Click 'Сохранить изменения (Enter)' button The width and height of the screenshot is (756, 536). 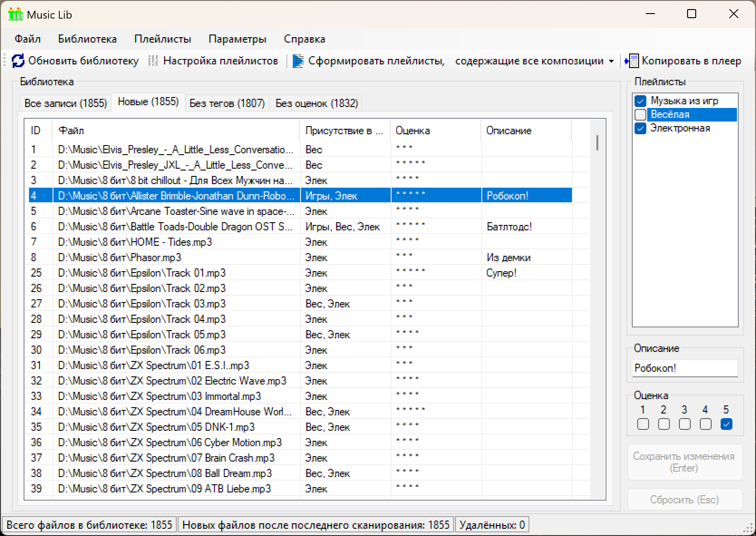[684, 462]
